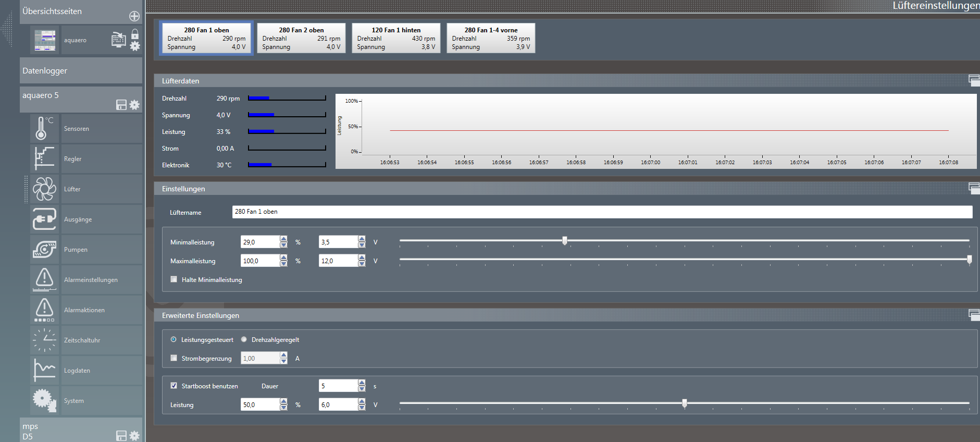Select the Lüfter fan icon
Image resolution: width=980 pixels, height=442 pixels.
coord(44,189)
